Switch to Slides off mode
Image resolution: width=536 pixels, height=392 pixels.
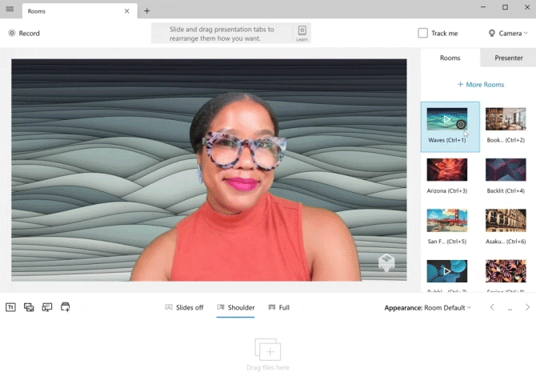point(184,307)
